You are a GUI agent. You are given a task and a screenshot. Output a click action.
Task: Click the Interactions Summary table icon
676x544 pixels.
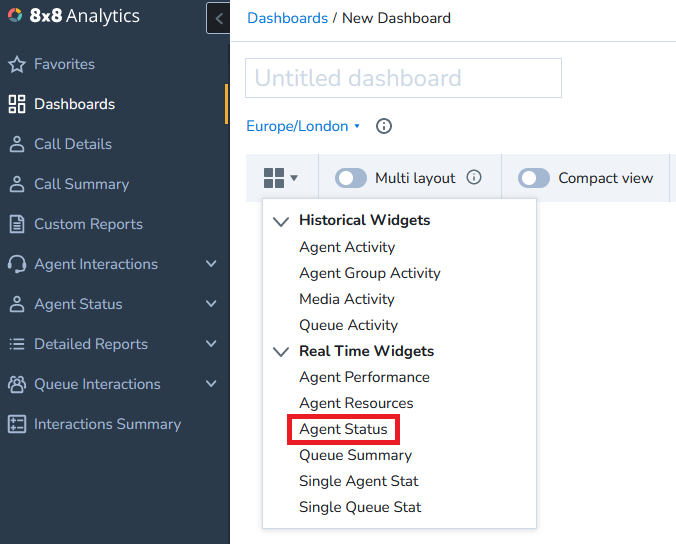[x=17, y=424]
